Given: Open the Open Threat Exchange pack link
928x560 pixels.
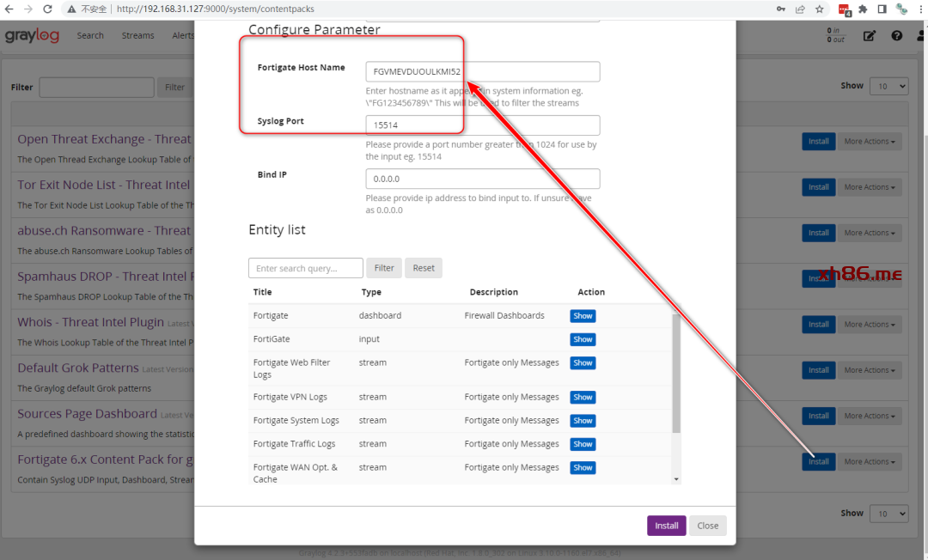Looking at the screenshot, I should (x=104, y=139).
